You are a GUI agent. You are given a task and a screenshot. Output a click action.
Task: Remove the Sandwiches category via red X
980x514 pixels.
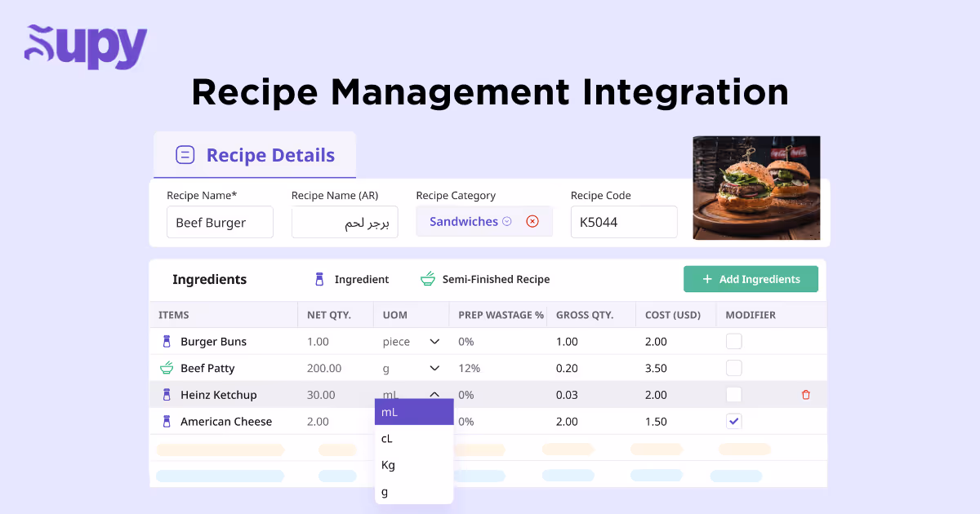(532, 221)
